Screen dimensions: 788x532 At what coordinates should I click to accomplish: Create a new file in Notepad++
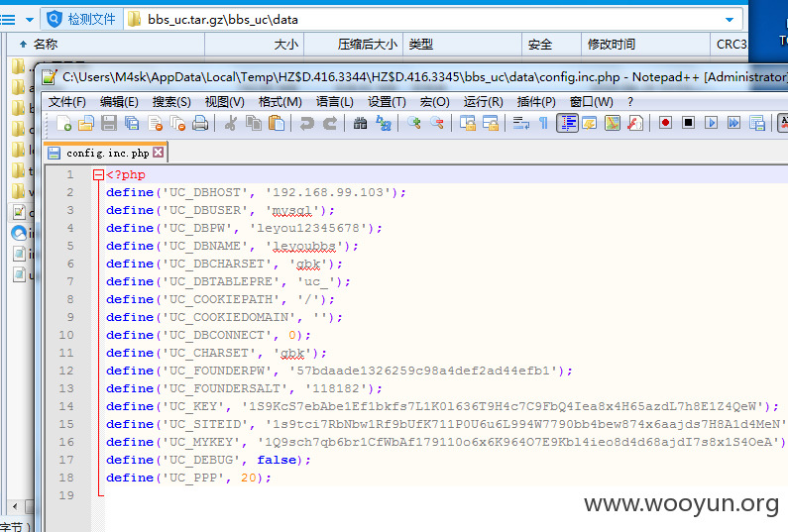click(63, 123)
